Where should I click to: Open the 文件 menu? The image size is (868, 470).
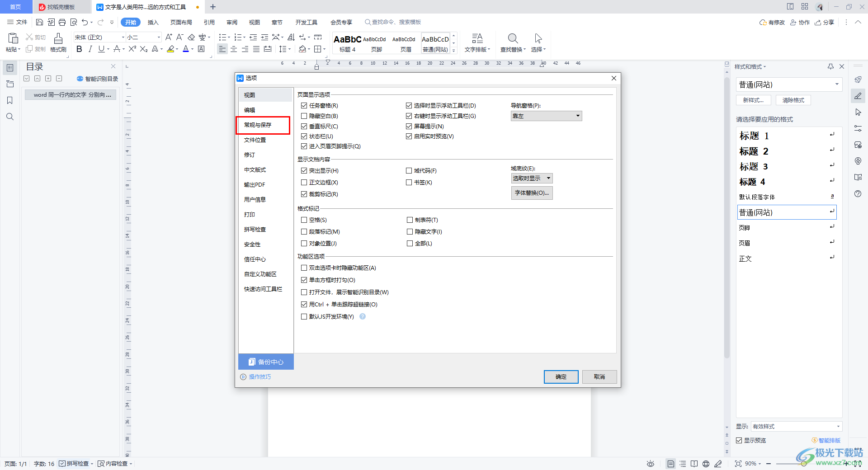pos(17,22)
